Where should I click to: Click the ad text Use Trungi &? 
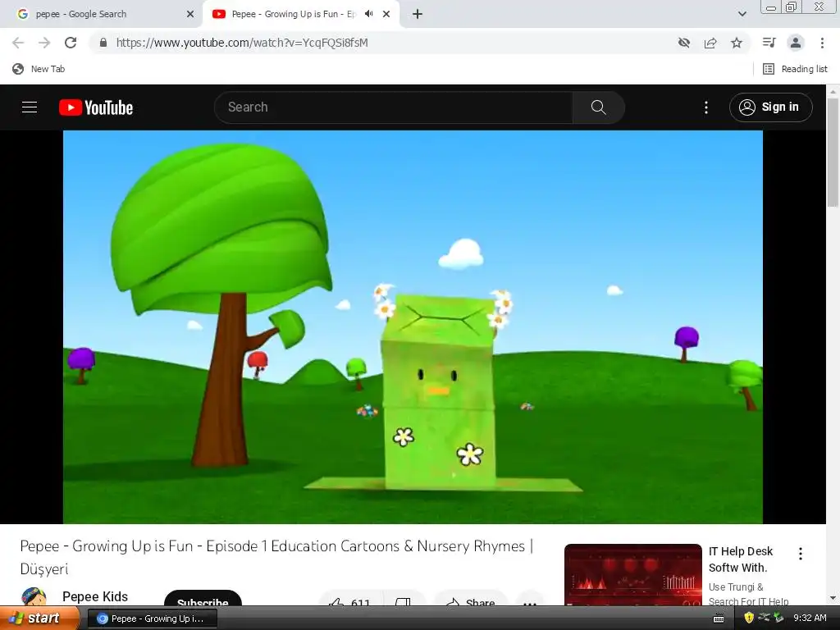point(736,587)
